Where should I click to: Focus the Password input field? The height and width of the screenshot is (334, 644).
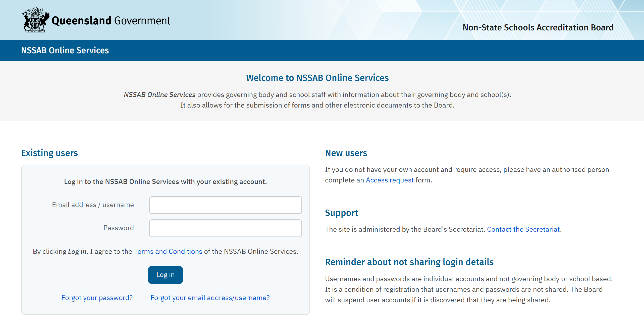(x=225, y=228)
